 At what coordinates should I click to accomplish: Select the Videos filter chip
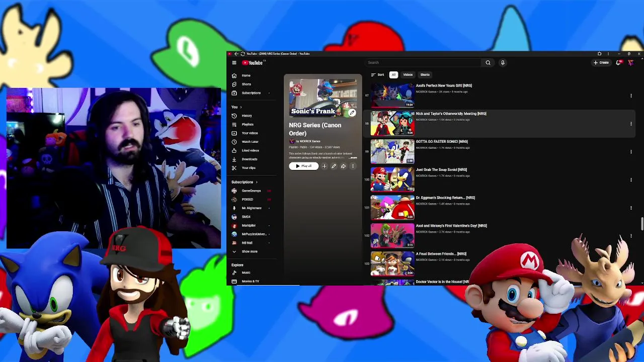(x=408, y=75)
